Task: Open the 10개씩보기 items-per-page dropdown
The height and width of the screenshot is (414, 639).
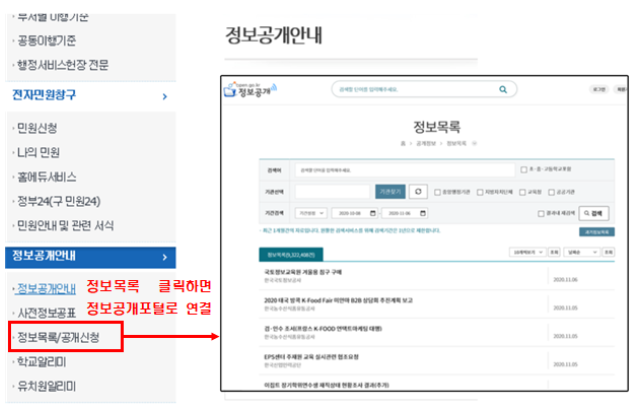Action: pos(527,252)
